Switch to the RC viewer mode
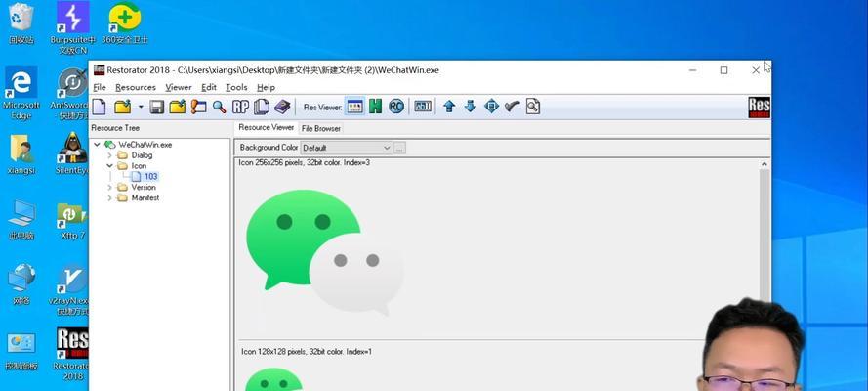 [x=396, y=107]
